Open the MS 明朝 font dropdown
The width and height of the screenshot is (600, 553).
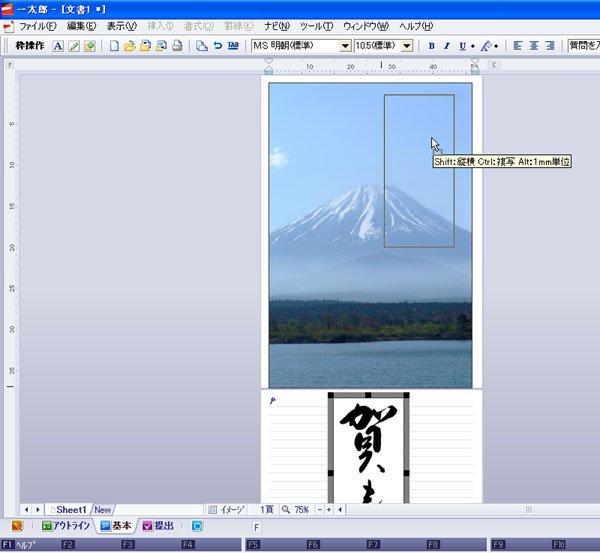[346, 46]
